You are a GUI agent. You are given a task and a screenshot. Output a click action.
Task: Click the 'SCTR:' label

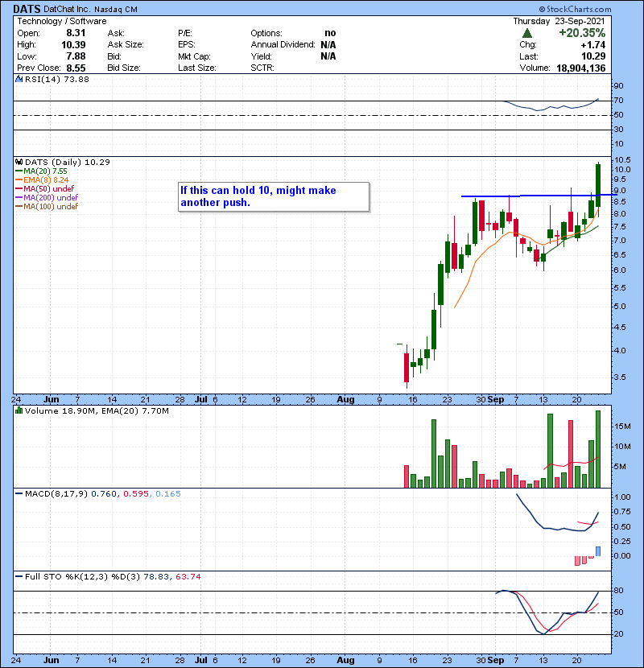click(262, 68)
